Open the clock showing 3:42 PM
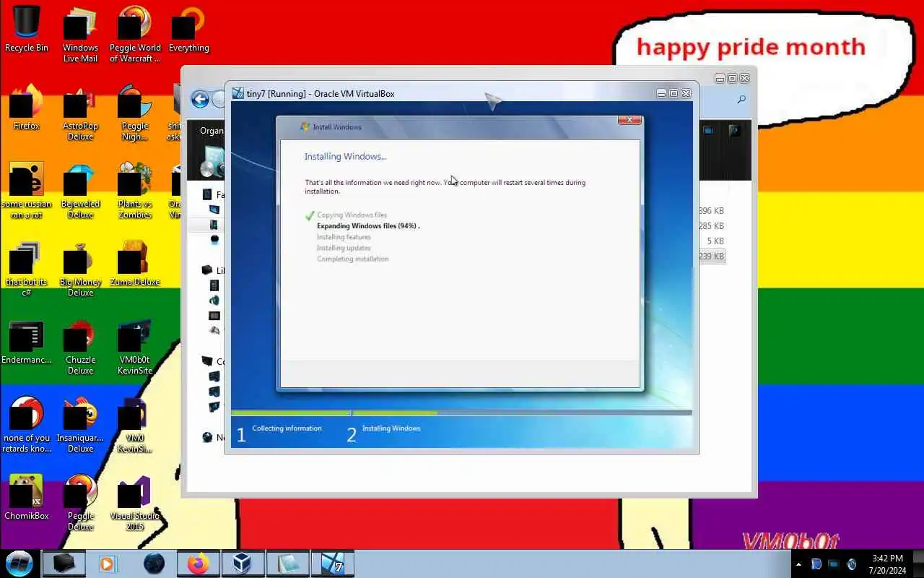Image resolution: width=924 pixels, height=578 pixels. (887, 564)
